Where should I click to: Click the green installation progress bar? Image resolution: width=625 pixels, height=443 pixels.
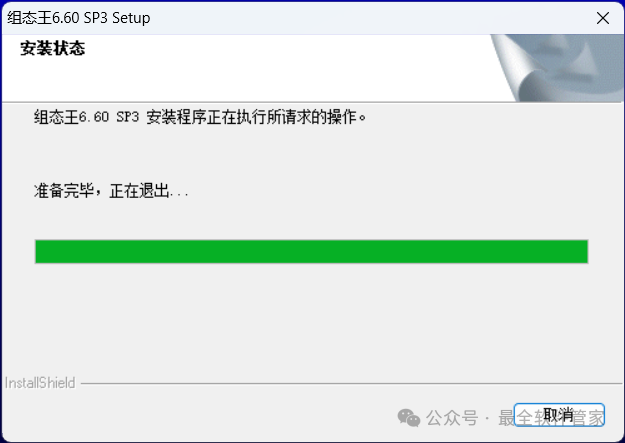(311, 252)
